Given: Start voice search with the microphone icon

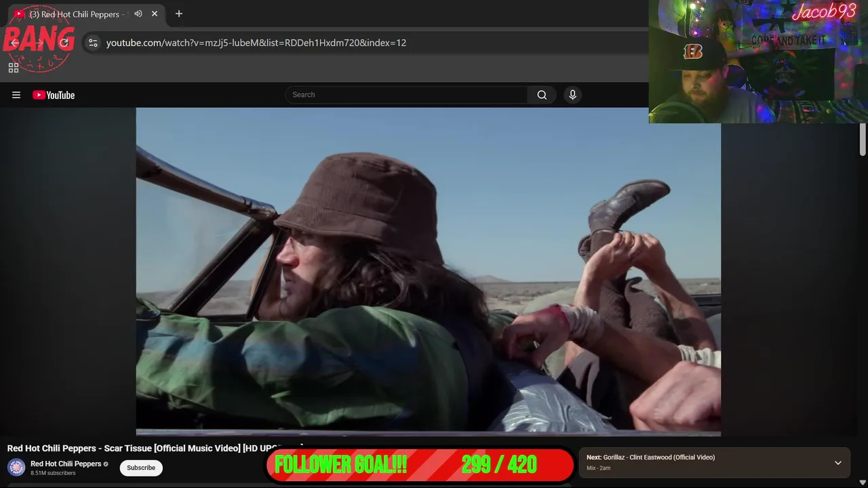Looking at the screenshot, I should coord(572,95).
